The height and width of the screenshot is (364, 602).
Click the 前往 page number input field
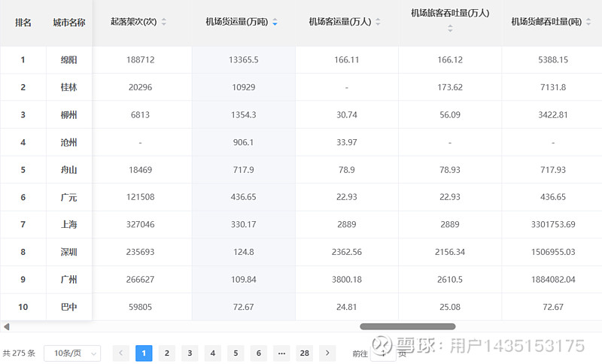point(383,353)
